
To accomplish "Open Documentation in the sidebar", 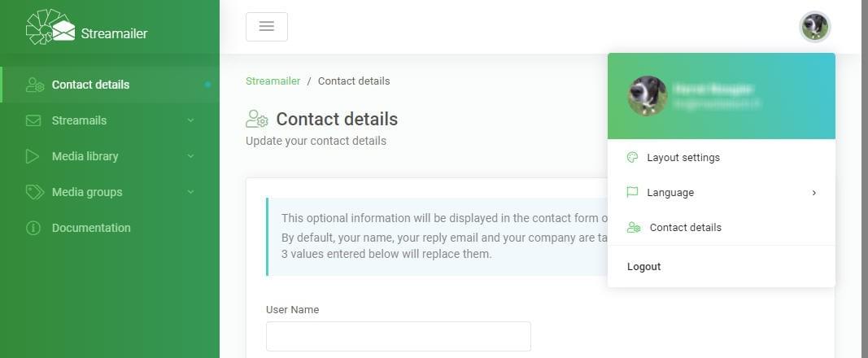I will 91,228.
